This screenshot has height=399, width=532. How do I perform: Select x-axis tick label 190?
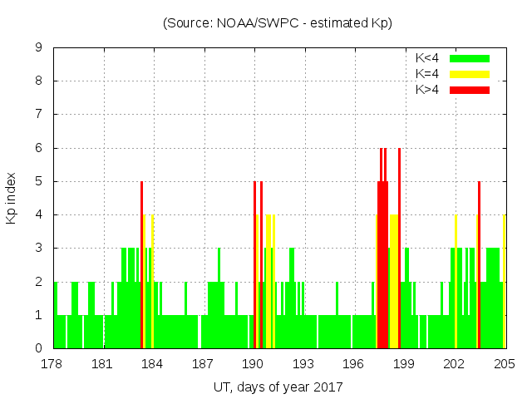coord(254,364)
